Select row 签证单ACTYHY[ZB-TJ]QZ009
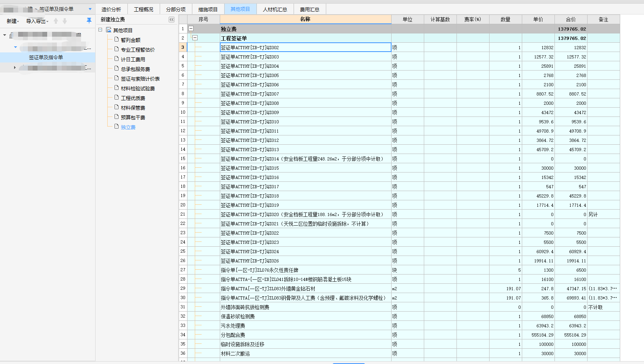Screen dimensions: 644x364 click(x=305, y=112)
